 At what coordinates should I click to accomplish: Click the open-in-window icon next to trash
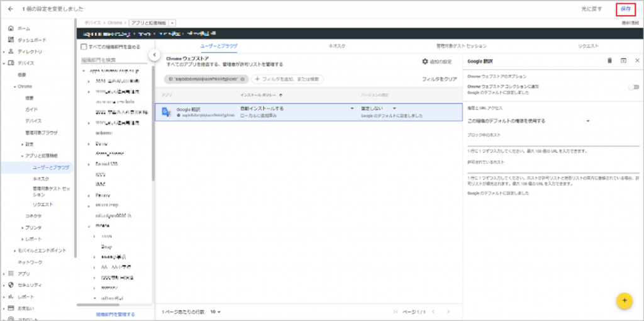click(x=623, y=60)
